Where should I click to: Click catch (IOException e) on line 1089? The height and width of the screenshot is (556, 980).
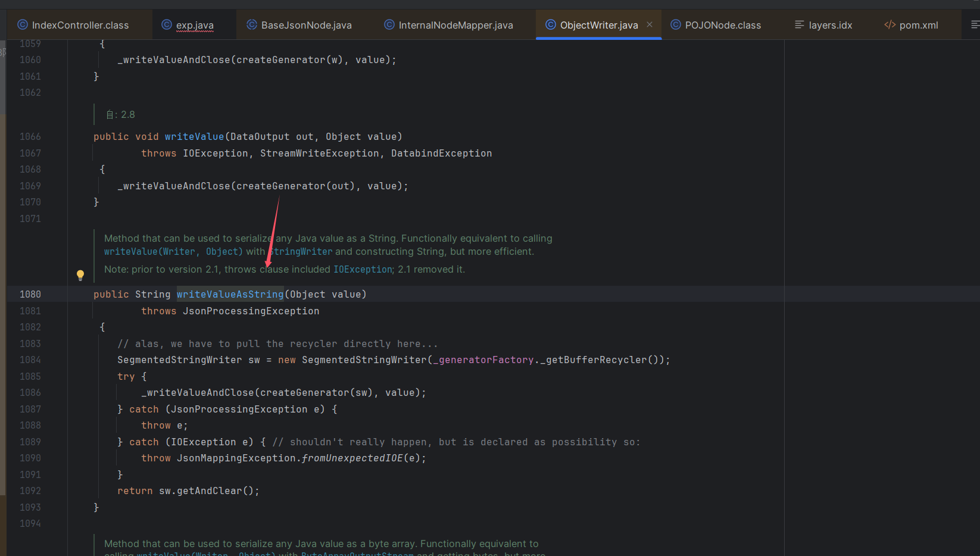coord(192,442)
